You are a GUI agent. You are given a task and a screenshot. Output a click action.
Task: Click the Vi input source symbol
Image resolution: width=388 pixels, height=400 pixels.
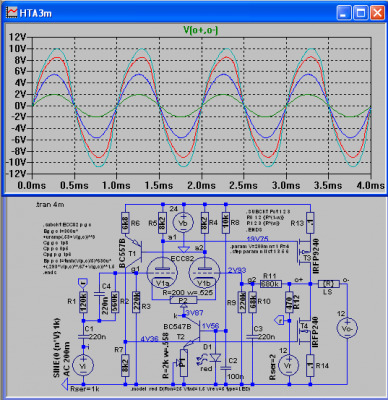coord(83,365)
